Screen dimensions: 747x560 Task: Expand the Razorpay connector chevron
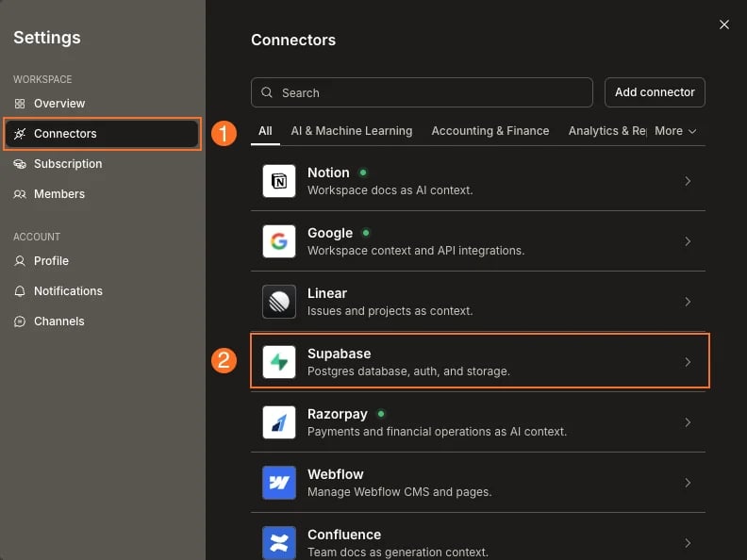click(x=688, y=422)
